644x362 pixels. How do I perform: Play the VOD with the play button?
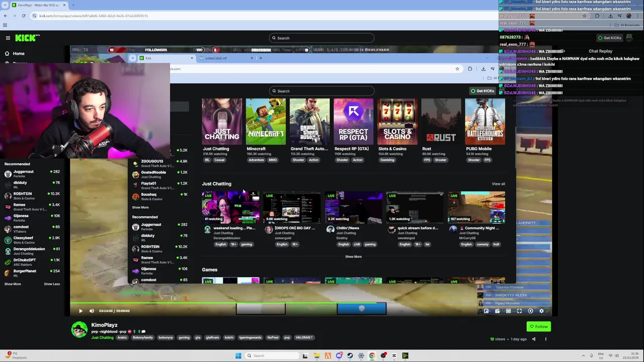coord(80,311)
